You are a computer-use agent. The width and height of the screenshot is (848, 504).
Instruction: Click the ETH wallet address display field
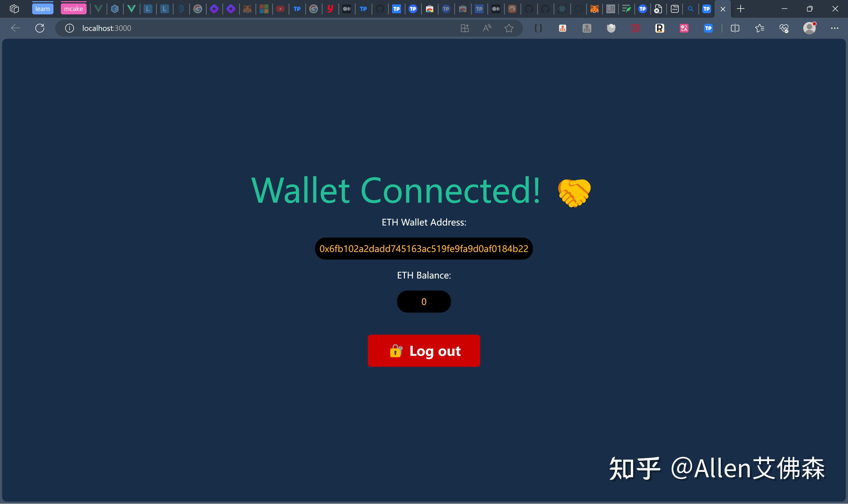[x=424, y=248]
